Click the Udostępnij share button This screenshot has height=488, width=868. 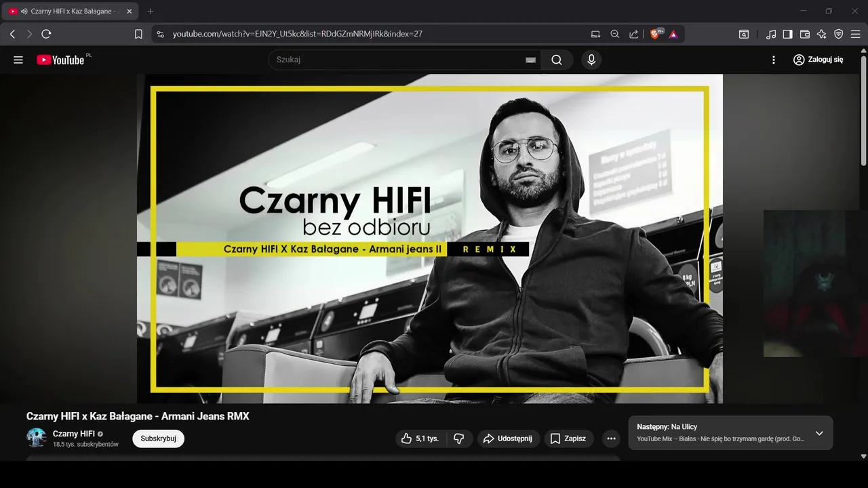pyautogui.click(x=509, y=439)
